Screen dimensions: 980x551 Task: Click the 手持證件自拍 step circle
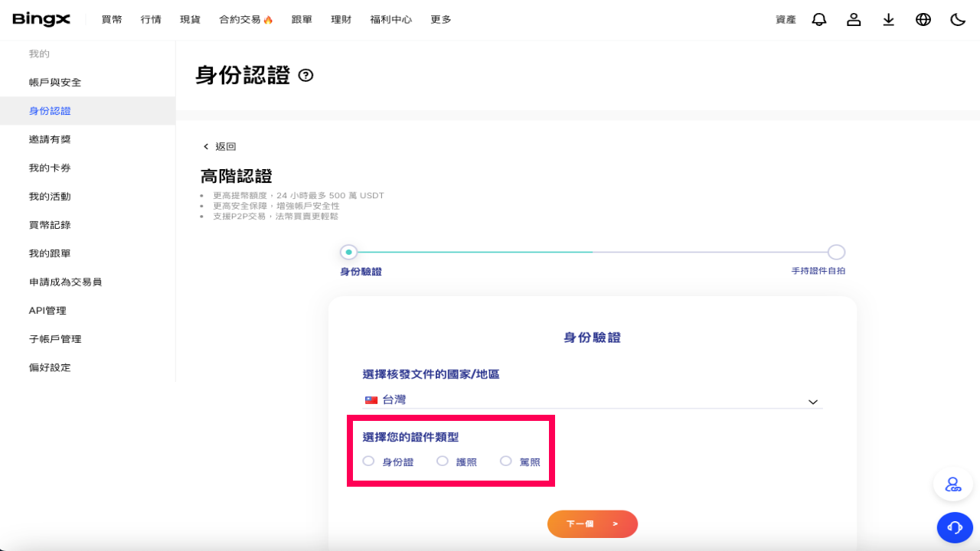coord(837,252)
